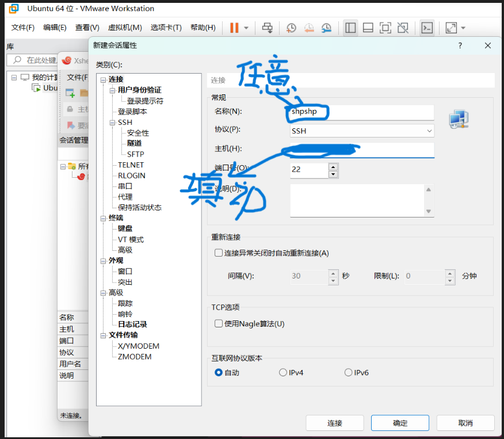Open the dropdown arrow next to pause button

tap(246, 28)
